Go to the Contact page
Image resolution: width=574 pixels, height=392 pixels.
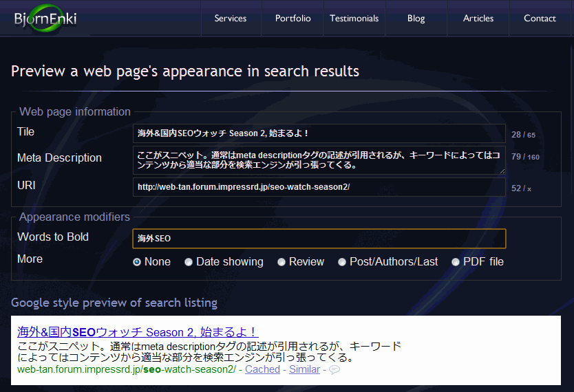[x=540, y=19]
